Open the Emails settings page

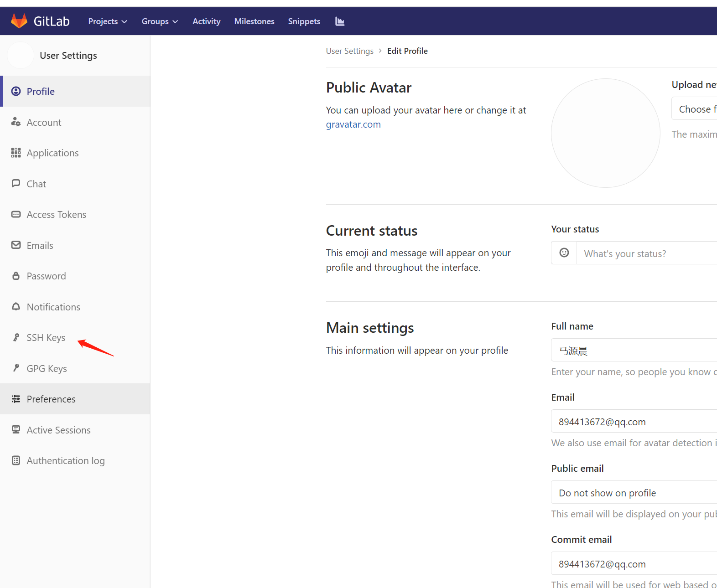tap(75, 245)
